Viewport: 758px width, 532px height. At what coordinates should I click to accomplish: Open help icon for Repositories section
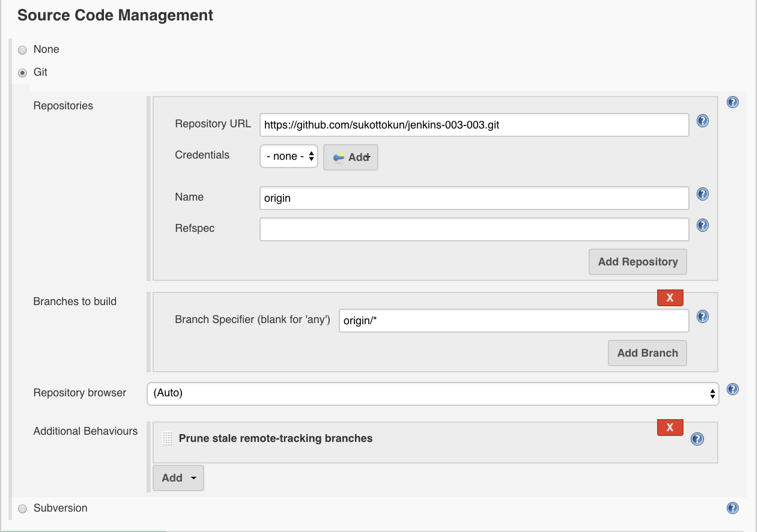pos(732,102)
